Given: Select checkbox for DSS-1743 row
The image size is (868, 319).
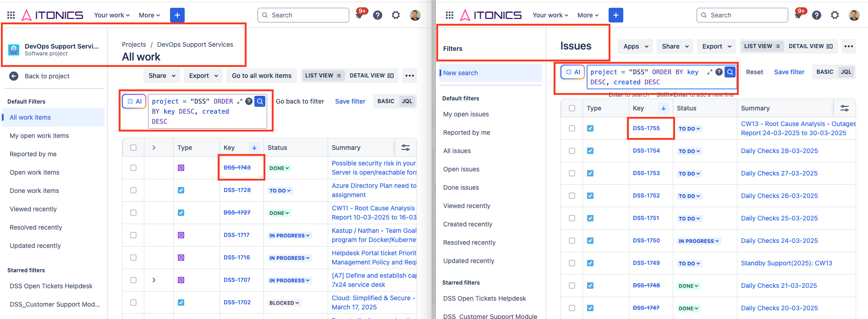Looking at the screenshot, I should (x=133, y=168).
